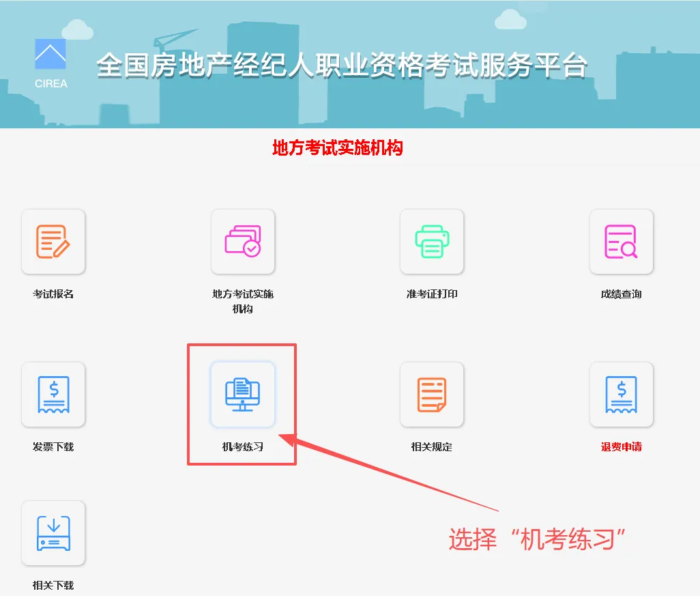Open the 考试报名 registration icon

(53, 241)
